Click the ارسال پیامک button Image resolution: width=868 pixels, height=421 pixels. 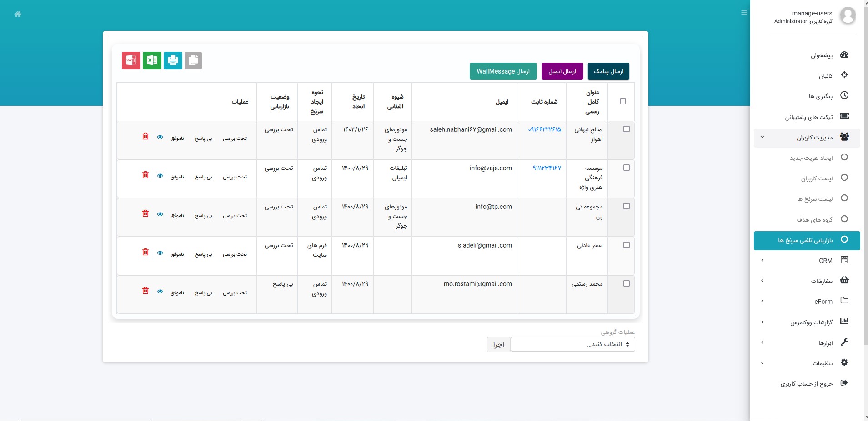(x=608, y=71)
